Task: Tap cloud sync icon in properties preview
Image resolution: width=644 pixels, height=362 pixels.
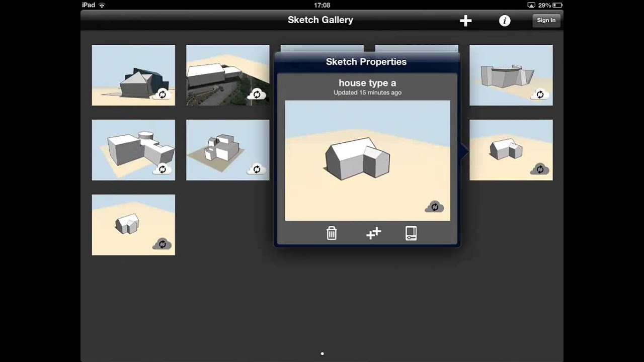Action: click(x=434, y=207)
